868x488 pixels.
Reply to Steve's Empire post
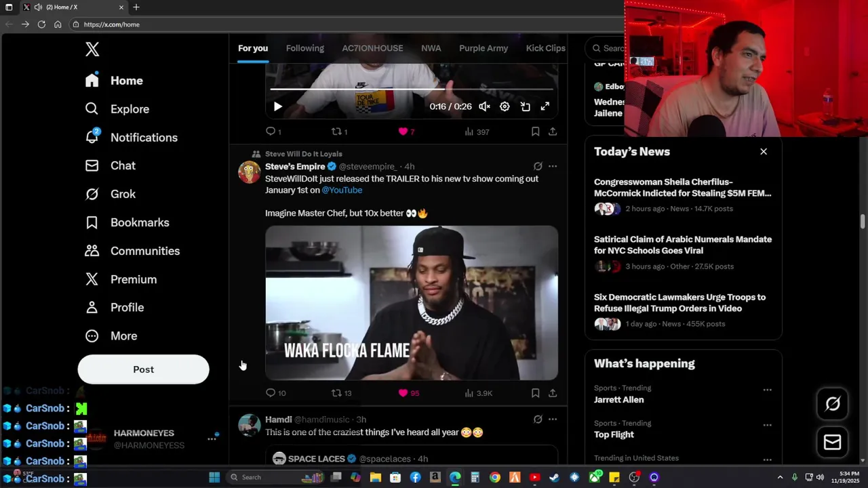pyautogui.click(x=275, y=393)
